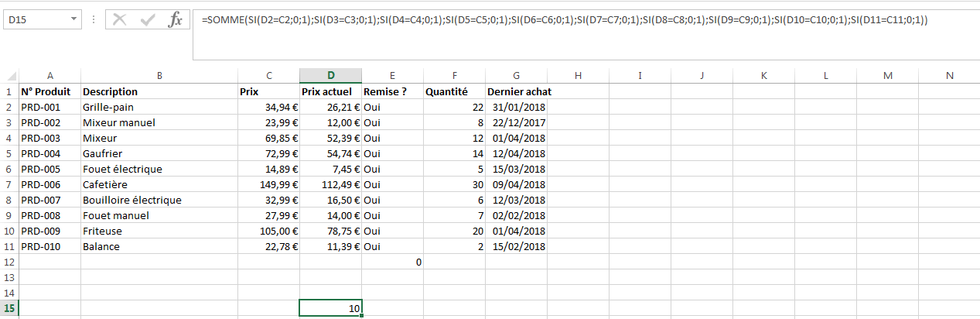
Task: Select cell with price 149,99 €
Action: pos(268,184)
